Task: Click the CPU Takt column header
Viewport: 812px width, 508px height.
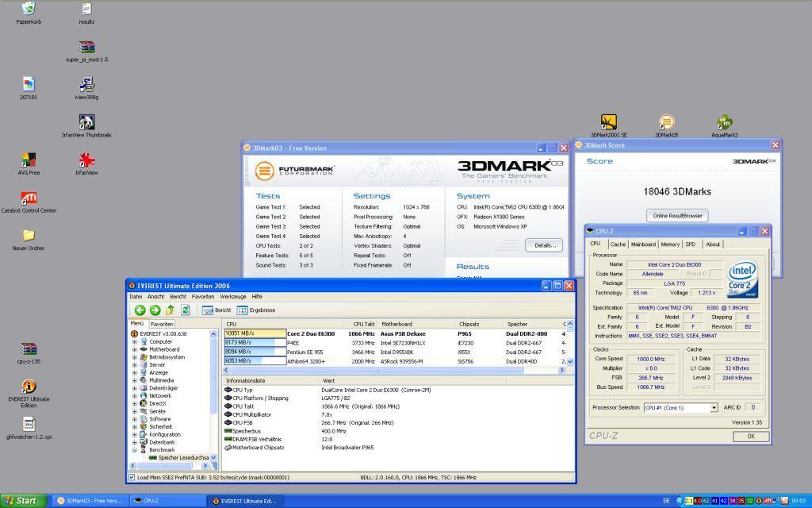Action: click(x=363, y=324)
